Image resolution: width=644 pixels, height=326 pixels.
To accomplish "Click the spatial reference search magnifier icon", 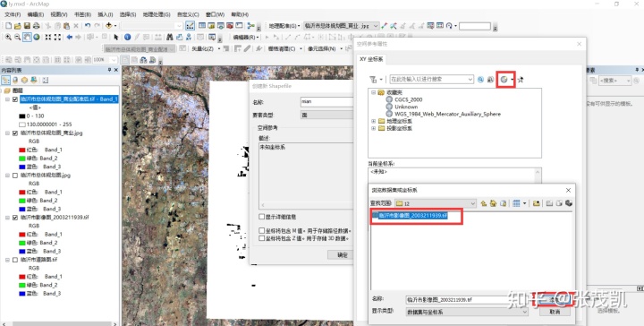I will click(x=480, y=80).
